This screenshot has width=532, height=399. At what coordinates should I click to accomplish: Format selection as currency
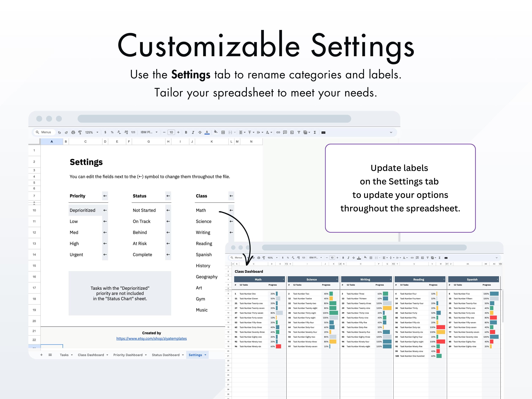105,132
